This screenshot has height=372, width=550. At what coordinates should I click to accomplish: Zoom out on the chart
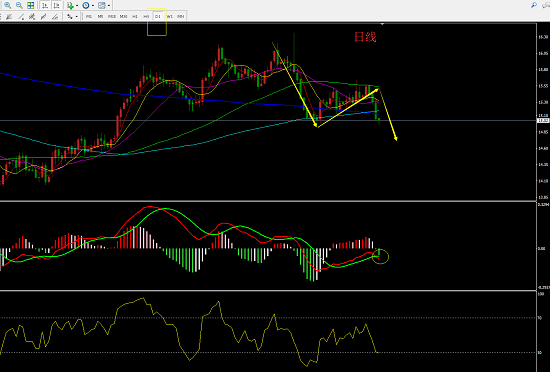19,5
